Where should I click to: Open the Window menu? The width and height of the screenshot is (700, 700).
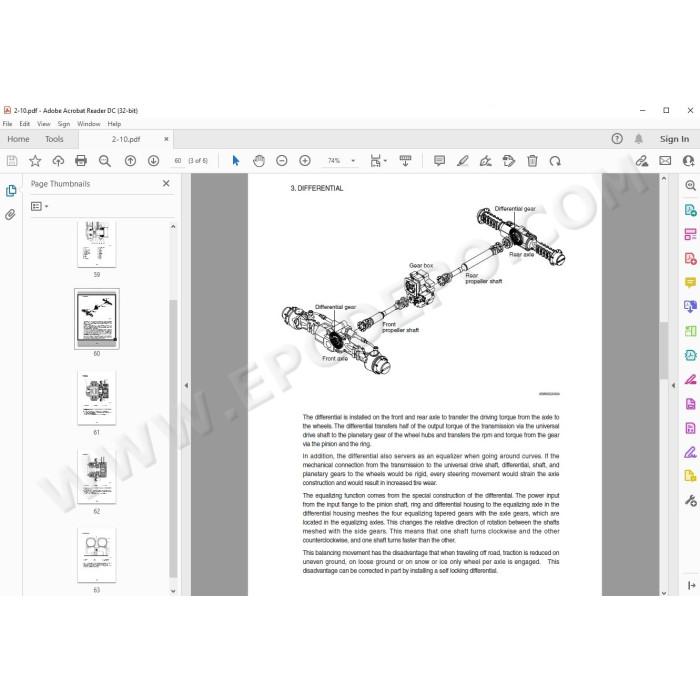(x=88, y=124)
